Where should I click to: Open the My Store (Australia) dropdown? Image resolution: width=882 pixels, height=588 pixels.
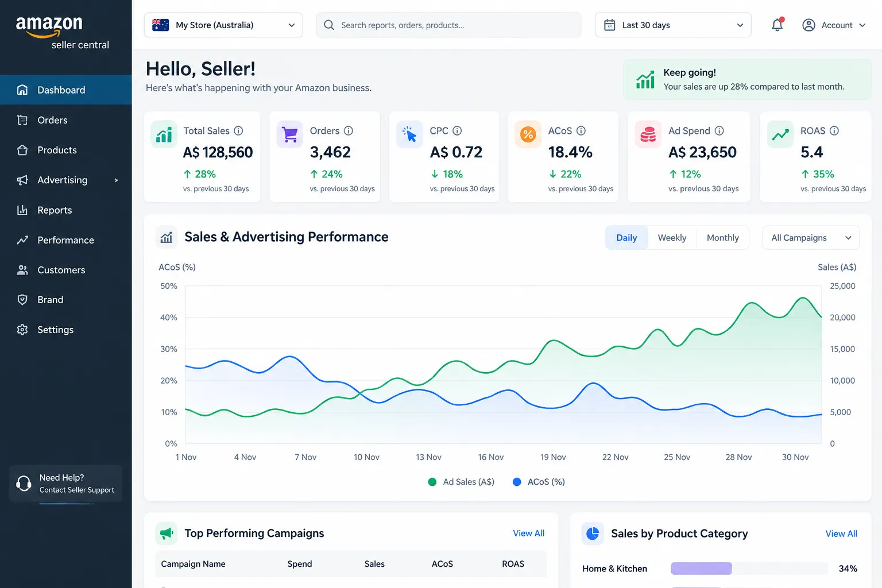pos(223,25)
